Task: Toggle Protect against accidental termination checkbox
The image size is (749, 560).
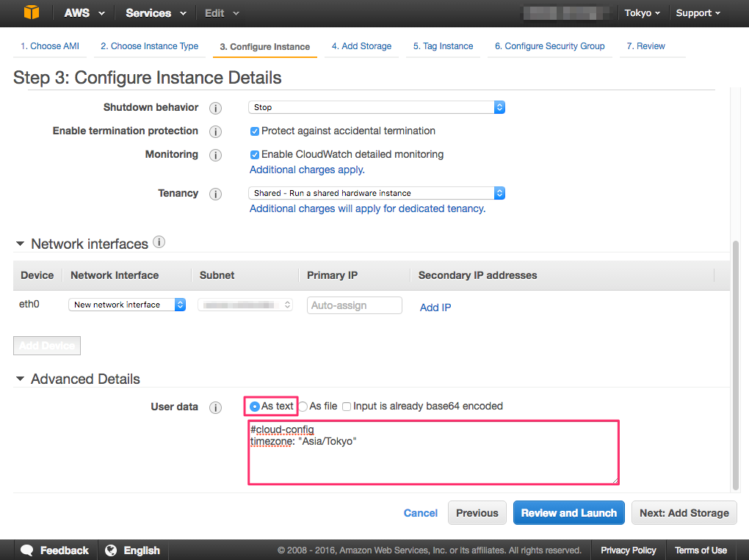Action: point(255,131)
